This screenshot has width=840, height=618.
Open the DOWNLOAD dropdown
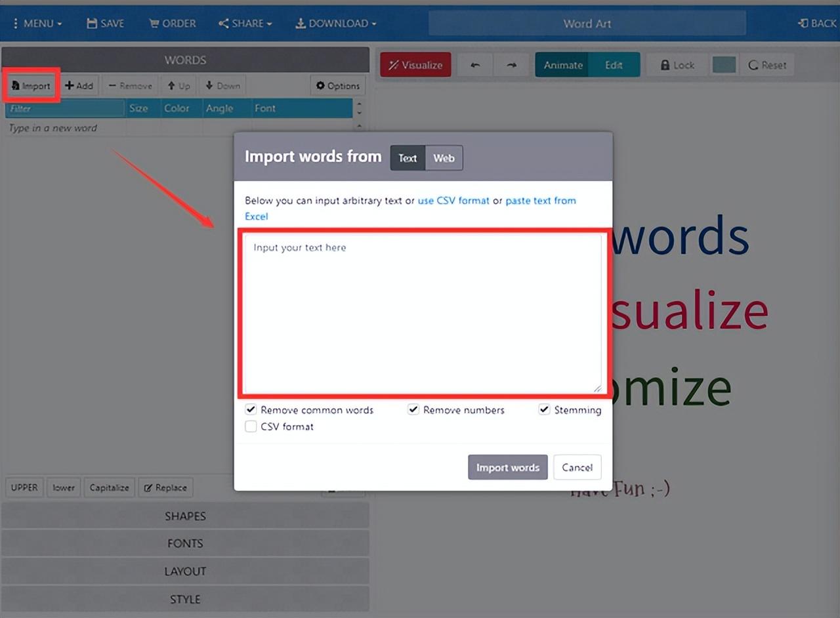[336, 23]
